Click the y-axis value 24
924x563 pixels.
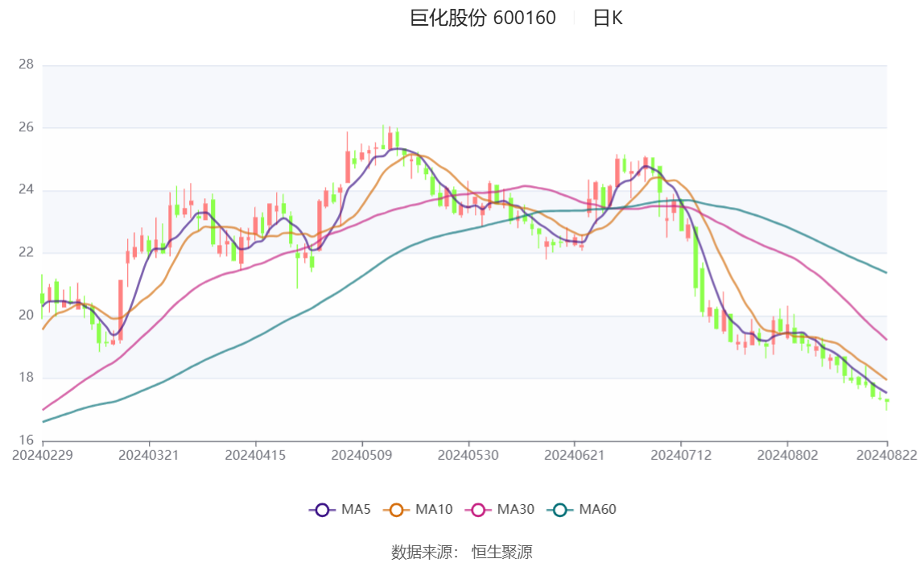click(x=26, y=190)
